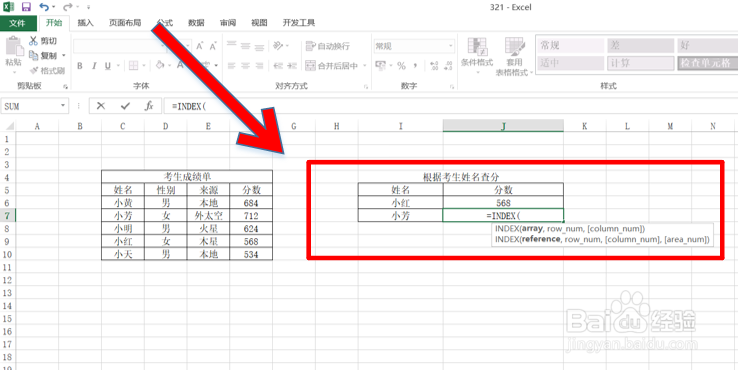This screenshot has height=370, width=738.
Task: Align text to the right
Action: tap(259, 66)
